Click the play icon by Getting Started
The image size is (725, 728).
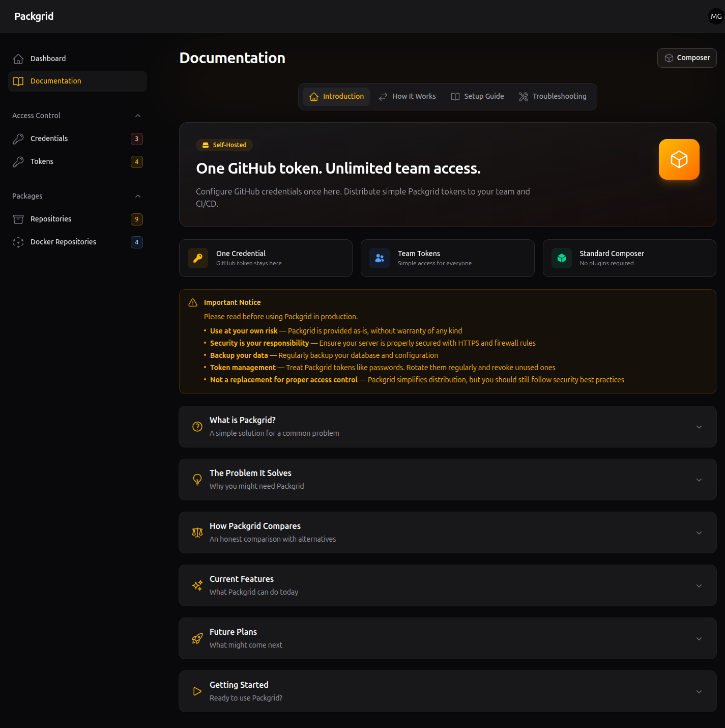[197, 691]
